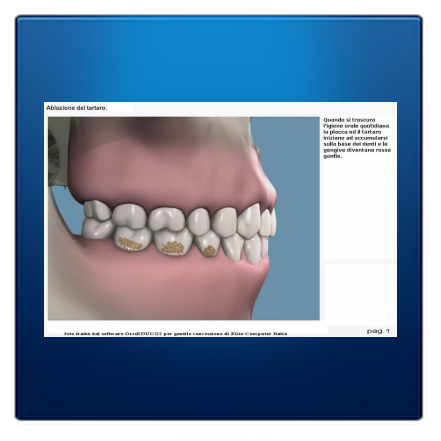This screenshot has width=441, height=441.
Task: Select the 'pag. 1' page indicator
Action: coord(378,331)
